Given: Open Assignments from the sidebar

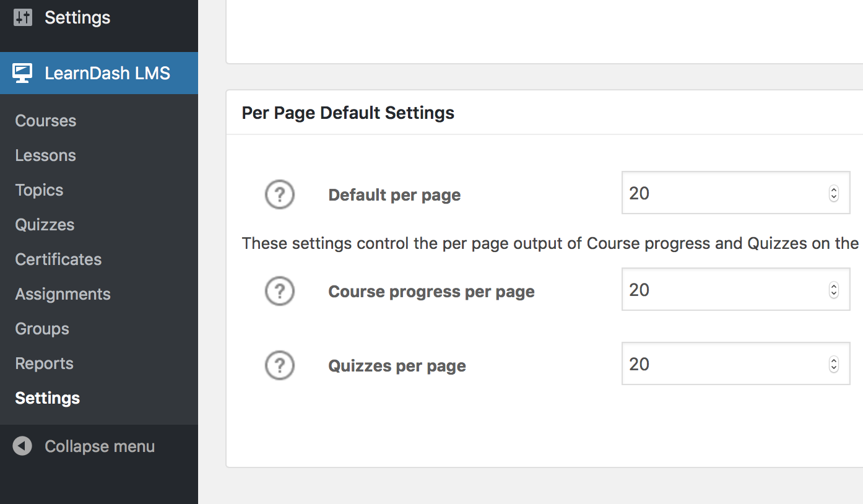Looking at the screenshot, I should click(x=63, y=294).
